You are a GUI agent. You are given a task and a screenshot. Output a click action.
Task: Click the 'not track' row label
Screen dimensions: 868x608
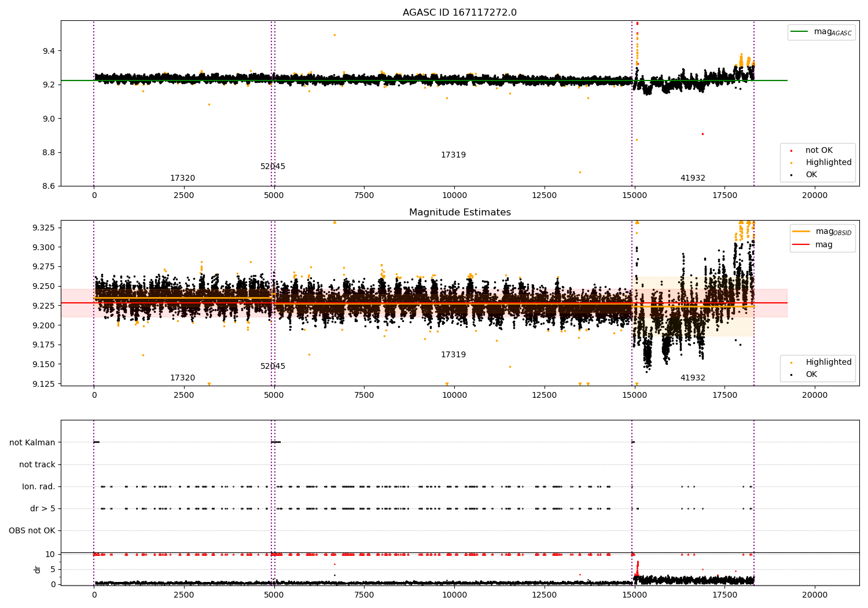click(37, 465)
